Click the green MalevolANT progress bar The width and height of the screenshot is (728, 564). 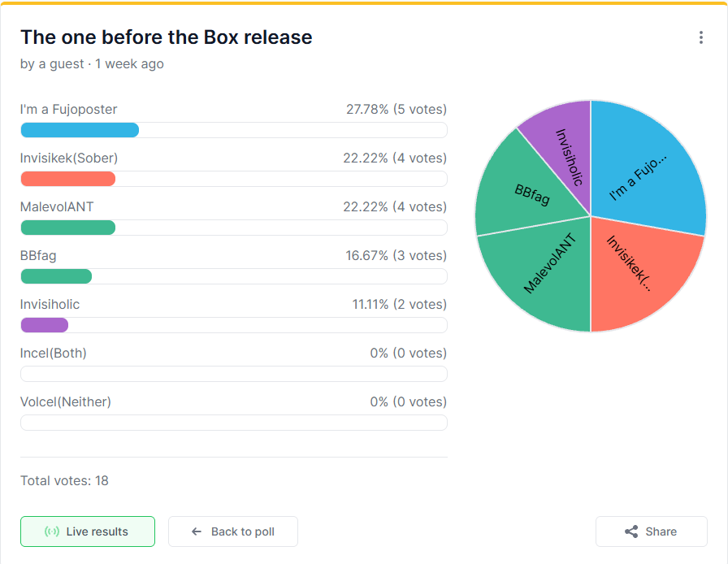click(68, 228)
